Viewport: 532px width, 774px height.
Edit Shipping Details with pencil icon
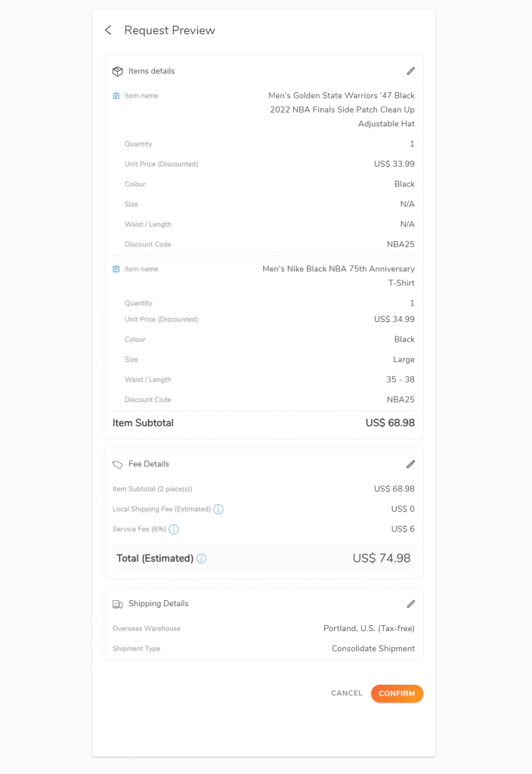[410, 604]
